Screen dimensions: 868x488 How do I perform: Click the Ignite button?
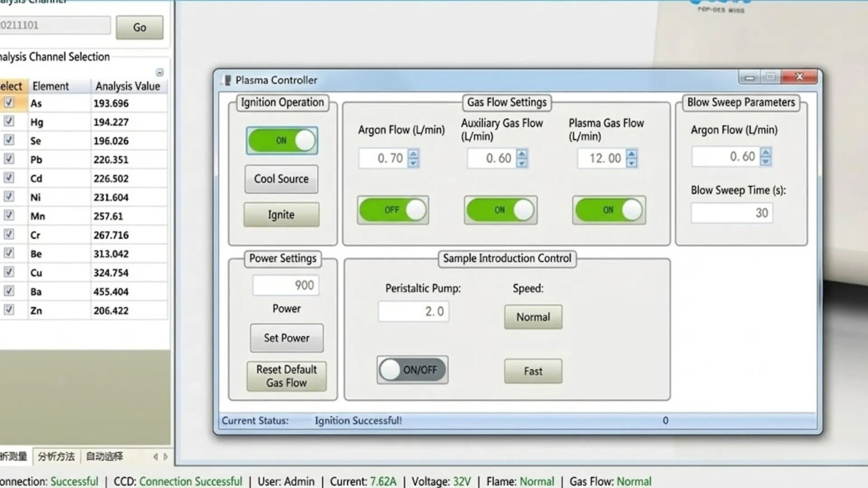click(x=281, y=215)
